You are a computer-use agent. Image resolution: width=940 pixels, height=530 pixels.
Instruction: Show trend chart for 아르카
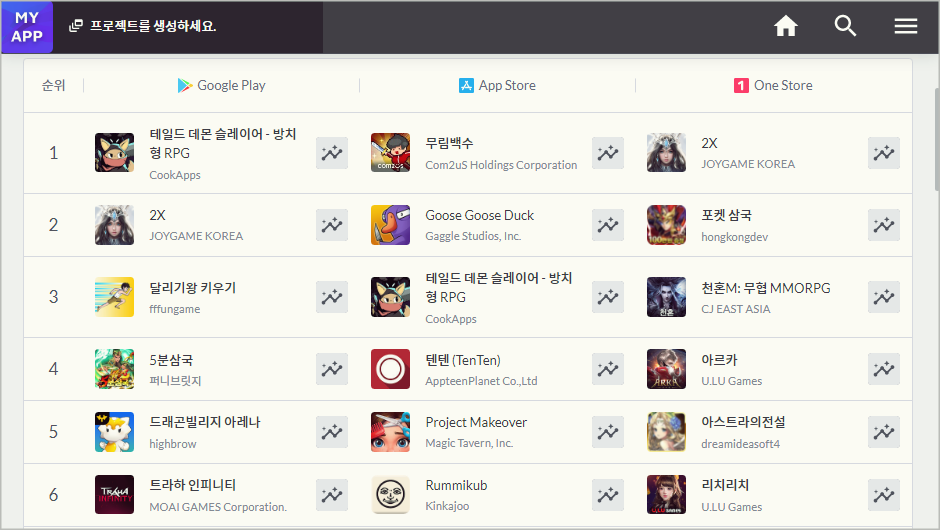pyautogui.click(x=884, y=369)
